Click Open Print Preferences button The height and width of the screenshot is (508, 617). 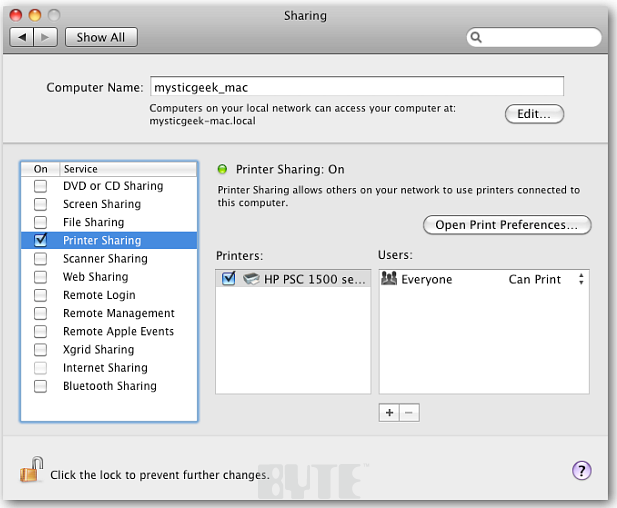[507, 225]
